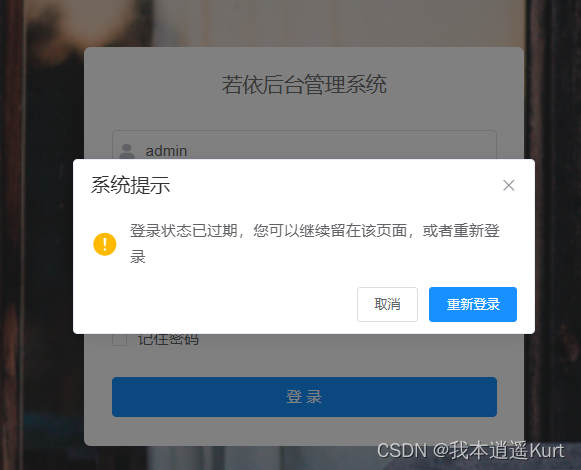Click the empty dialog footer left of 取消

215,304
